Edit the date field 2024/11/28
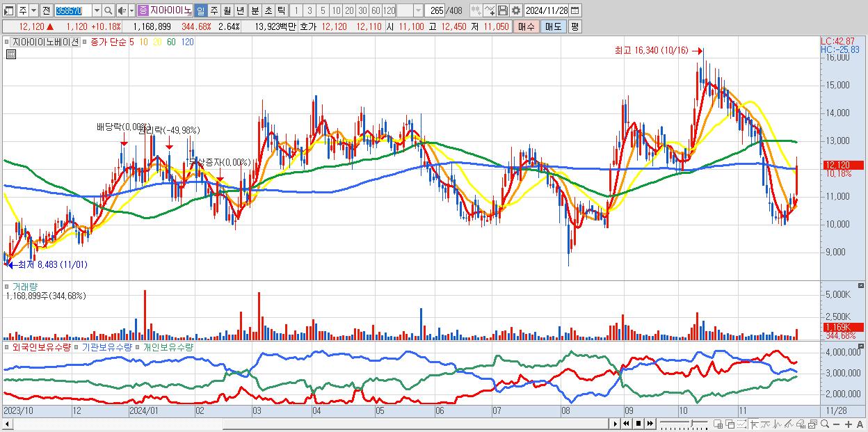 click(547, 10)
